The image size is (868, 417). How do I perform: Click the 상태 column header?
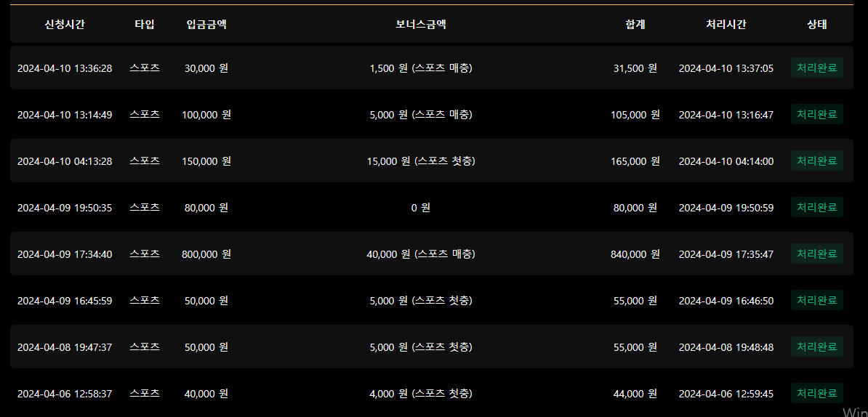pos(817,24)
